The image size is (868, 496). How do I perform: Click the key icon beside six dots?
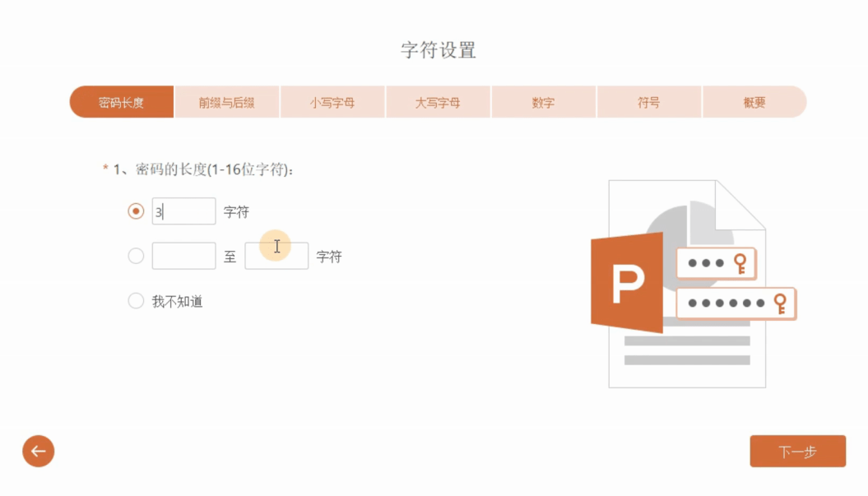click(x=780, y=303)
